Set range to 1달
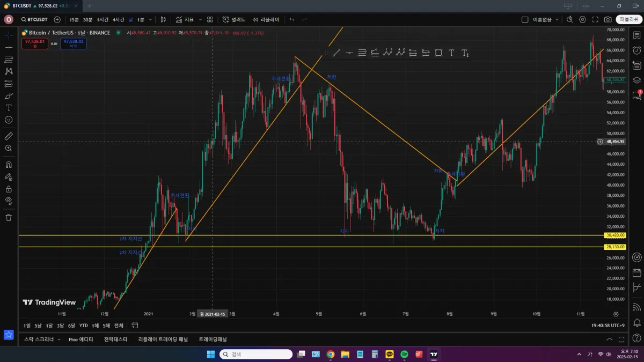The image size is (644, 362). pyautogui.click(x=49, y=326)
